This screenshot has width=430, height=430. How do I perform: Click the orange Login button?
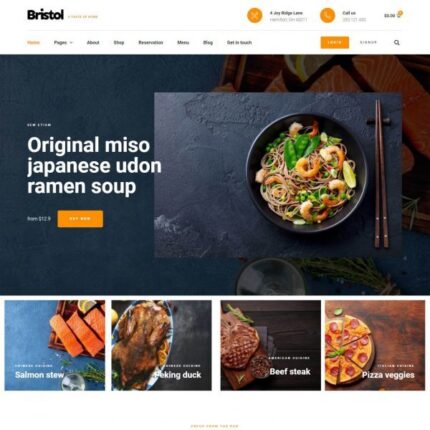click(335, 43)
